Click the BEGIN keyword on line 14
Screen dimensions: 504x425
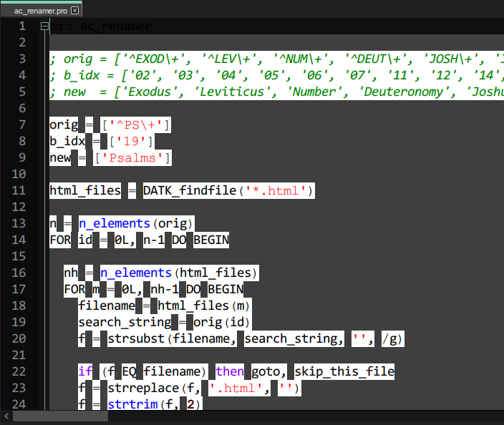point(211,240)
